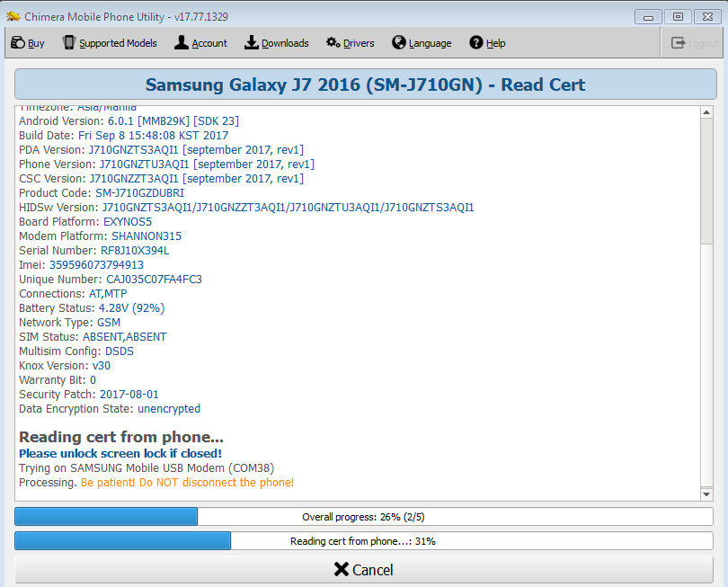Click the Overall progress bar
Image resolution: width=728 pixels, height=587 pixels.
(363, 516)
